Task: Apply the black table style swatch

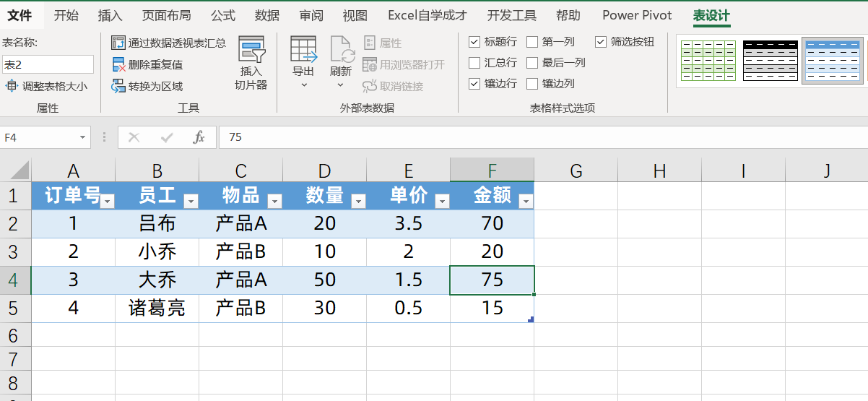Action: point(771,61)
